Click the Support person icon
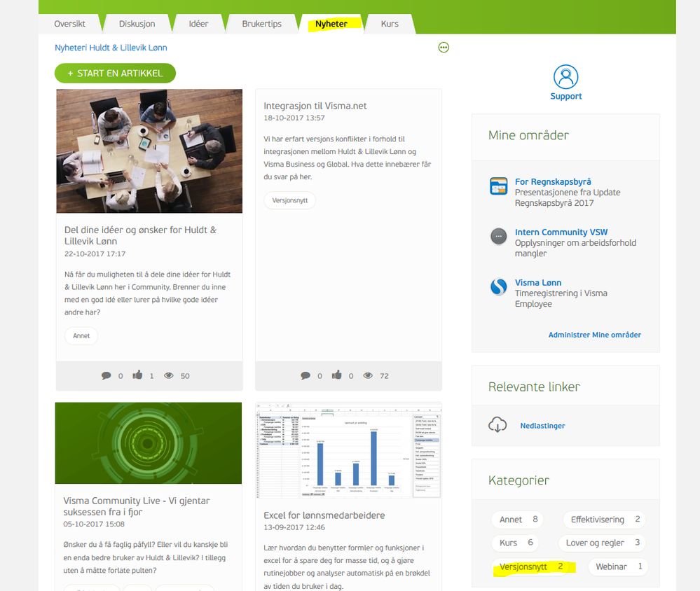This screenshot has height=591, width=700. (565, 77)
